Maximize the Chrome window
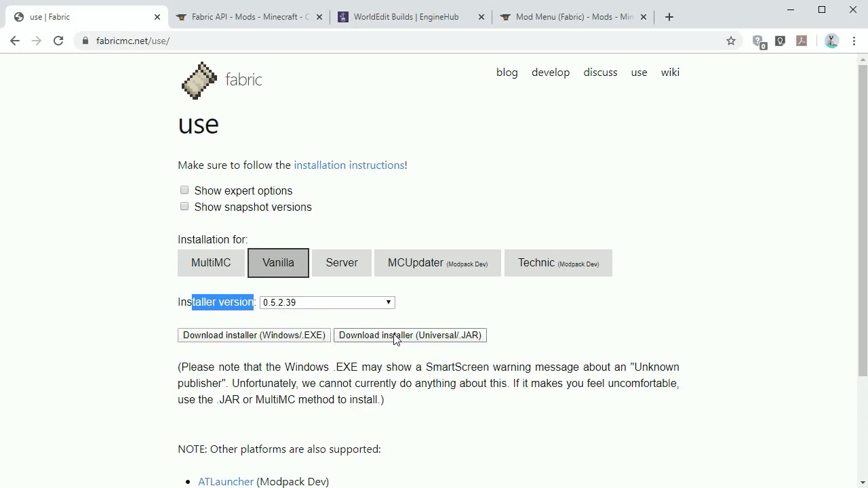The image size is (868, 488). (822, 9)
